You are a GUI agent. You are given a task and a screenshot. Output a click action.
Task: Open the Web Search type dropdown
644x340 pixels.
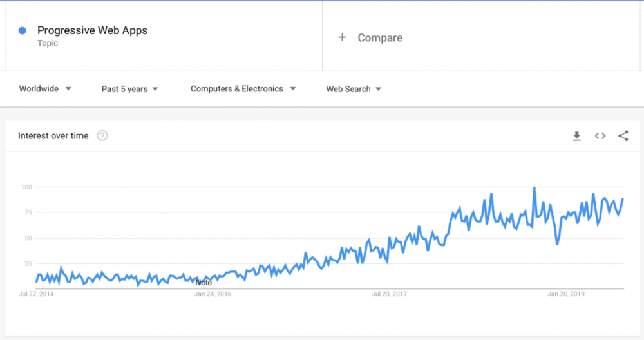click(x=354, y=89)
